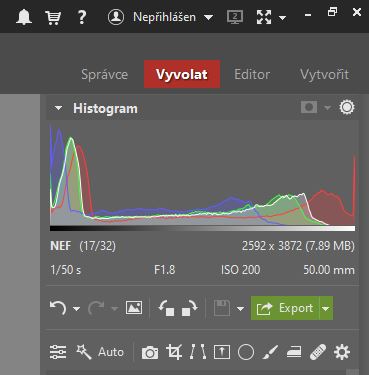The image size is (369, 375).
Task: Expand the undo history dropdown arrow
Action: click(x=76, y=308)
